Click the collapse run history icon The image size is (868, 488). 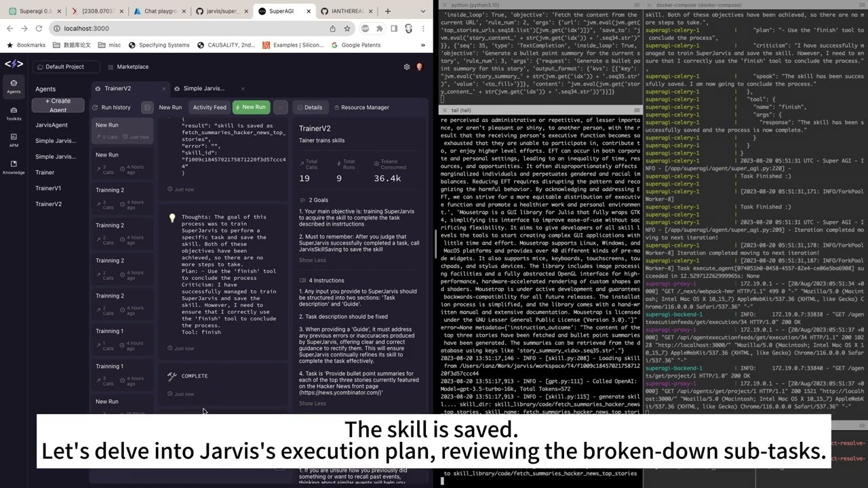pos(147,107)
